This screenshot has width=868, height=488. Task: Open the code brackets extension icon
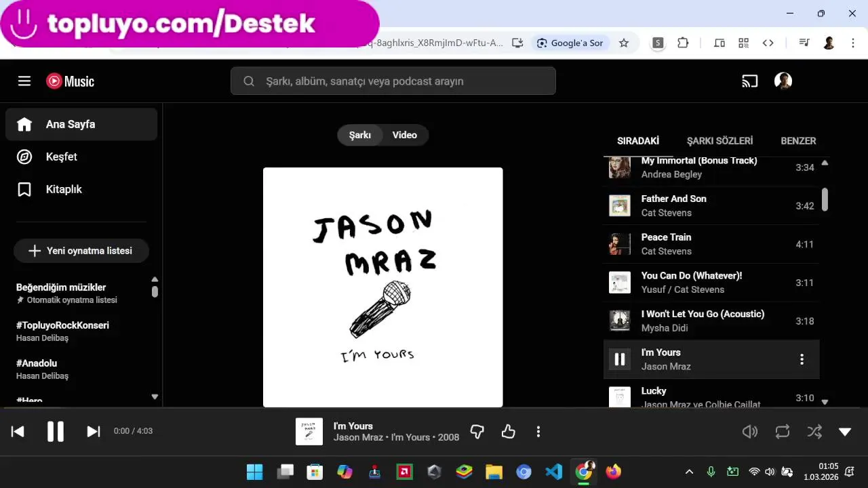[768, 43]
